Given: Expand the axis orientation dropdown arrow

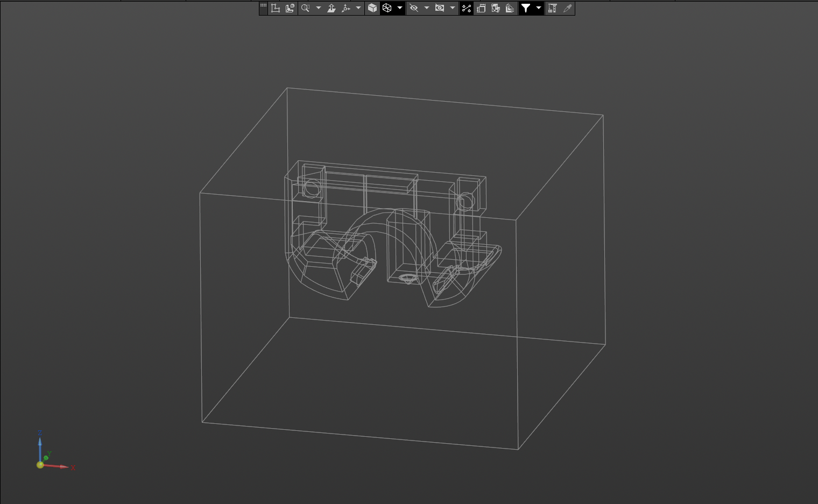Looking at the screenshot, I should point(358,8).
